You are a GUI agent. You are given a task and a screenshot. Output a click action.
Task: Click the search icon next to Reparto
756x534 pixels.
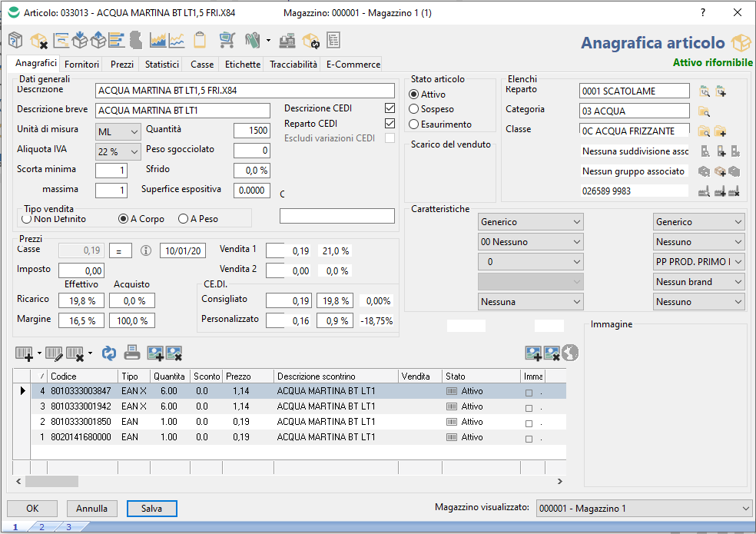704,91
